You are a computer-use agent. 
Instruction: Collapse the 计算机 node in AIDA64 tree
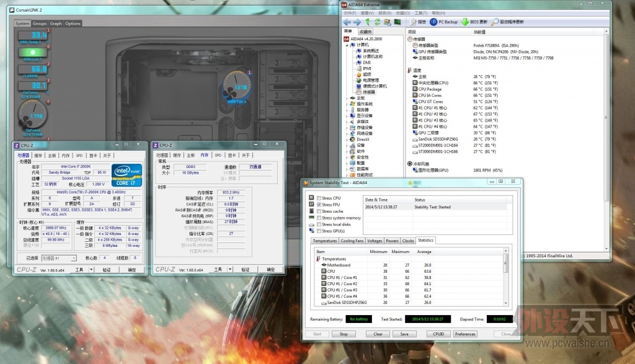pyautogui.click(x=347, y=45)
